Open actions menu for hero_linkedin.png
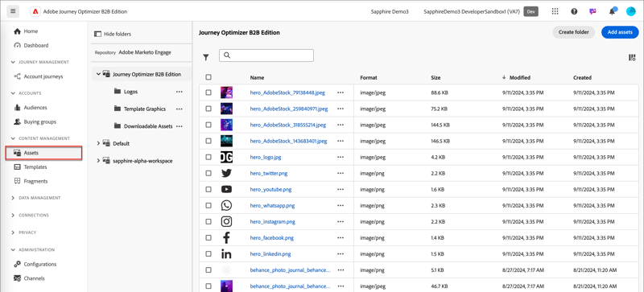This screenshot has width=644, height=292. [x=340, y=254]
